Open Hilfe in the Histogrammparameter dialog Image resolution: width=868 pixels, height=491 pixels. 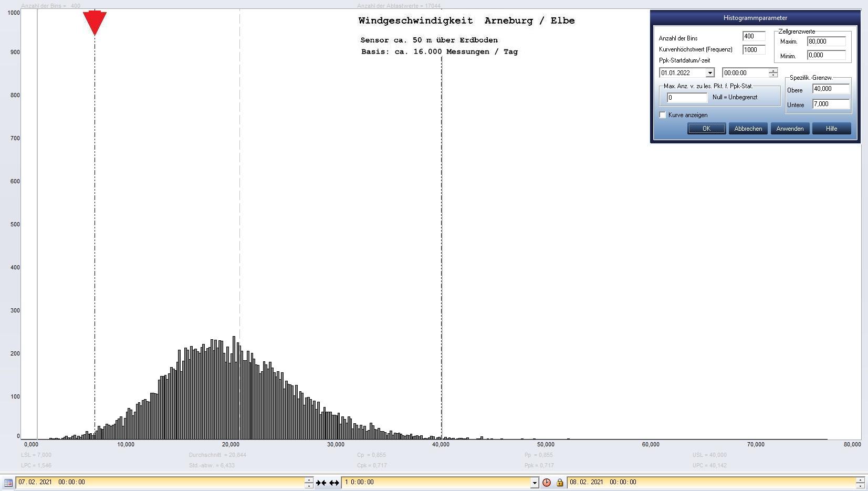[831, 129]
